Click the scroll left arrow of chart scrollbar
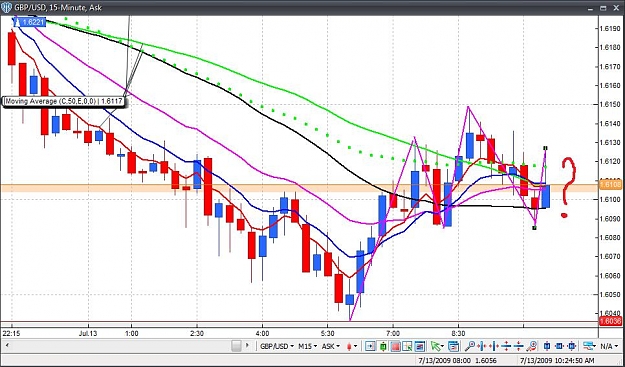 (7, 345)
